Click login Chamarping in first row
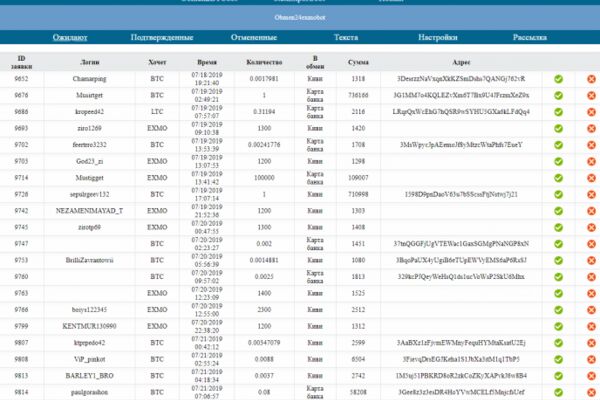This screenshot has height=400, width=600. [90, 79]
